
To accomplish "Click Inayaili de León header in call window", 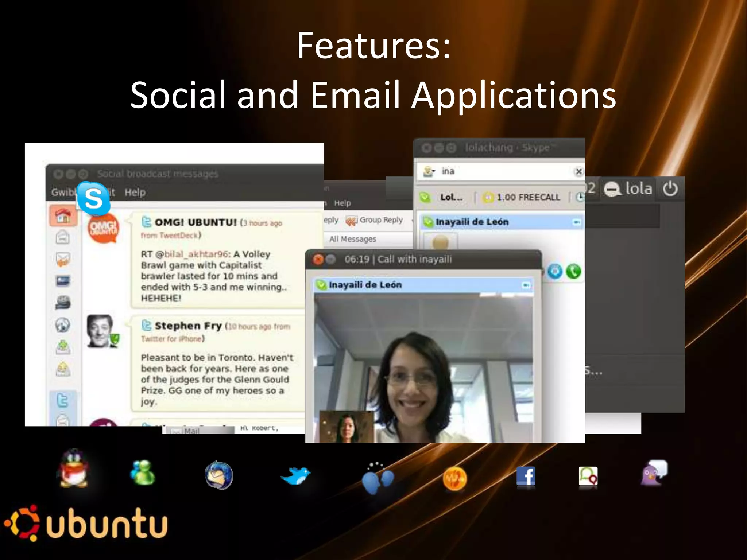I will coord(423,285).
